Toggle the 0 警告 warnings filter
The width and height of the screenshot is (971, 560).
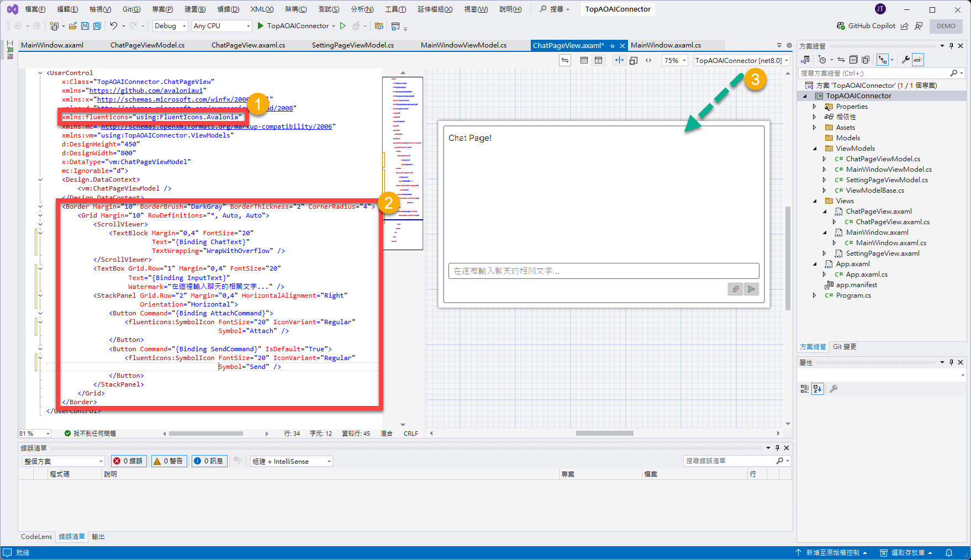click(x=168, y=461)
